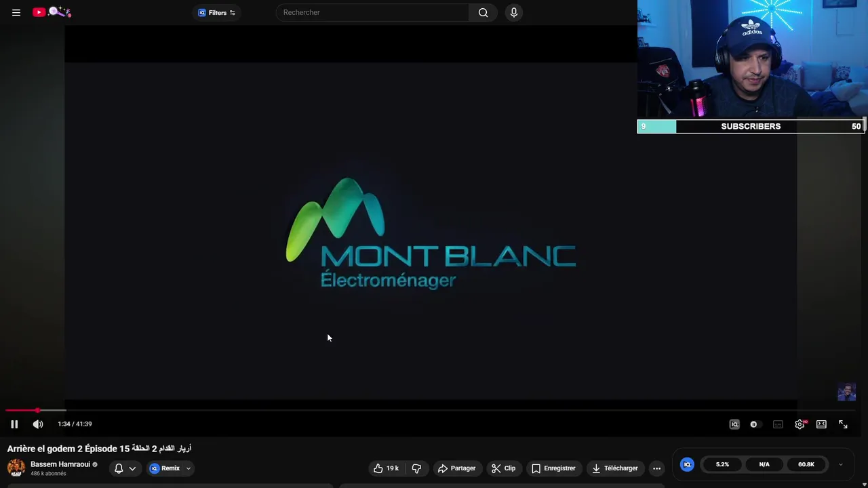This screenshot has height=488, width=868.
Task: Dislike the video
Action: (x=417, y=468)
